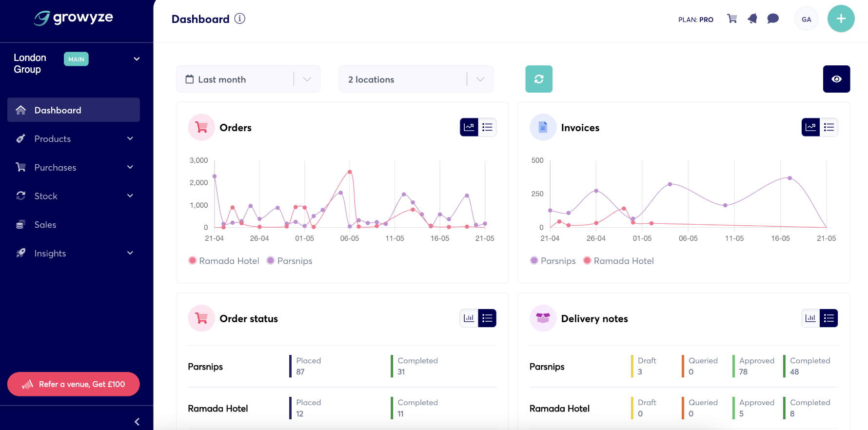Open the chat messages bubble icon
Image resolution: width=868 pixels, height=430 pixels.
(773, 19)
